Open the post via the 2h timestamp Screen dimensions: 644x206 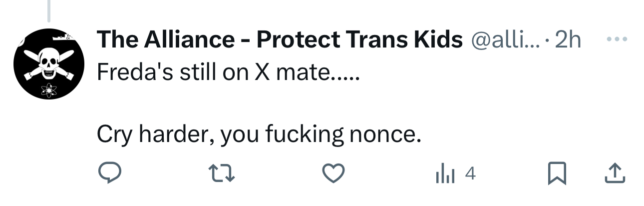[x=569, y=40]
